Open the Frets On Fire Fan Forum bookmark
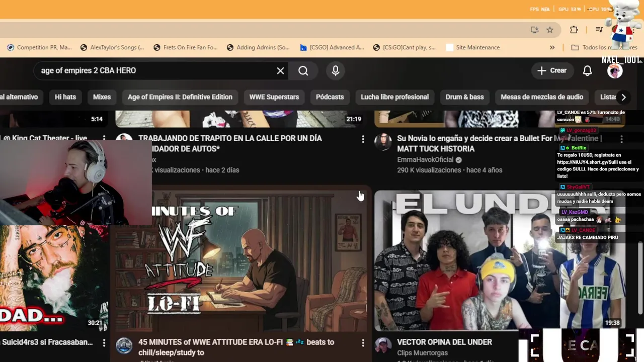The width and height of the screenshot is (644, 362). click(185, 48)
